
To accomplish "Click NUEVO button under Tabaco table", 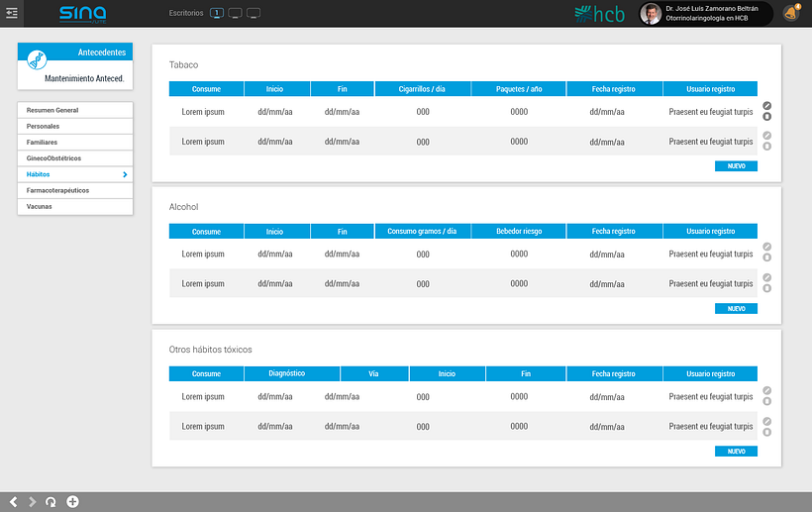I will coord(736,166).
